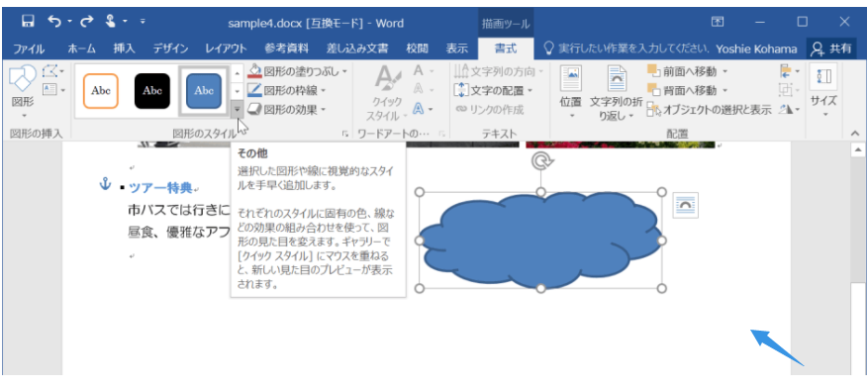Click the 前面へ移動 button
The height and width of the screenshot is (389, 868).
click(x=682, y=71)
